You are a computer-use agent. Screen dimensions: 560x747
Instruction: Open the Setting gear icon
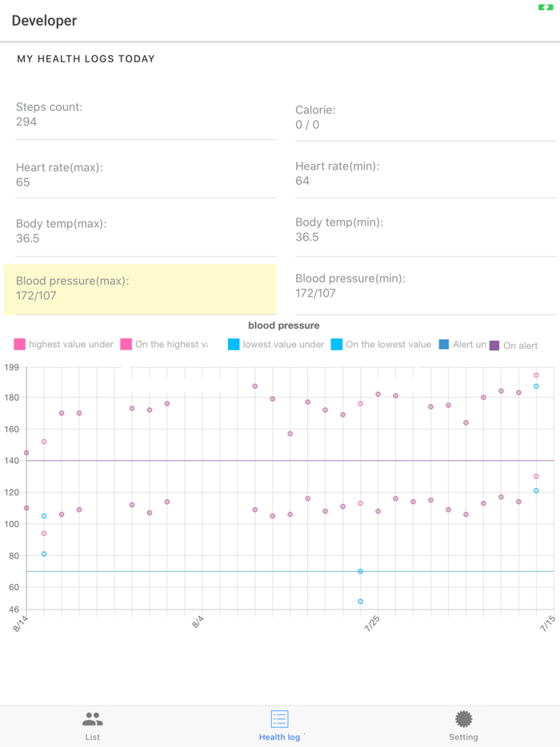click(x=463, y=719)
